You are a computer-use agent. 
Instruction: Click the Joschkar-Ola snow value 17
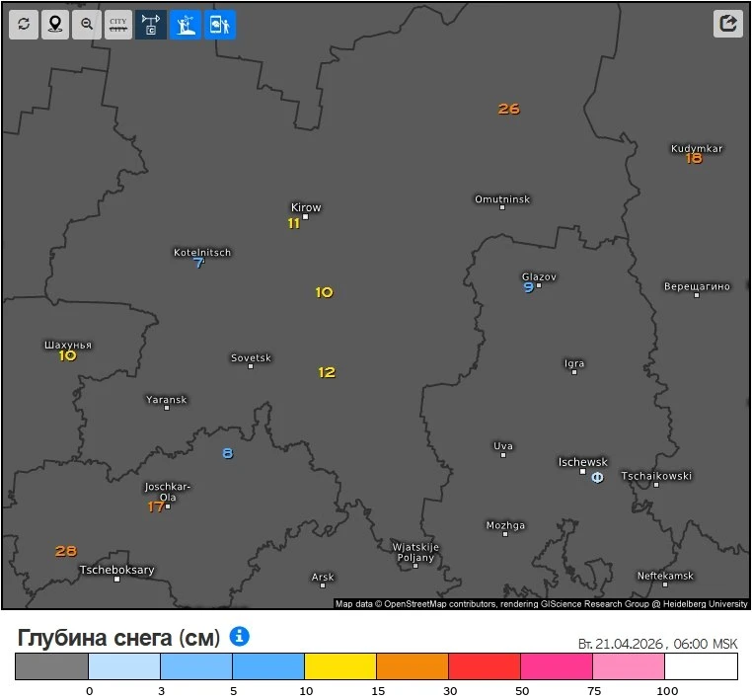click(156, 506)
